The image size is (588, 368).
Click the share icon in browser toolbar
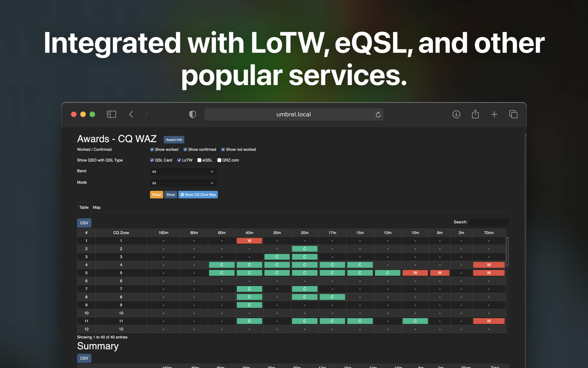click(475, 114)
